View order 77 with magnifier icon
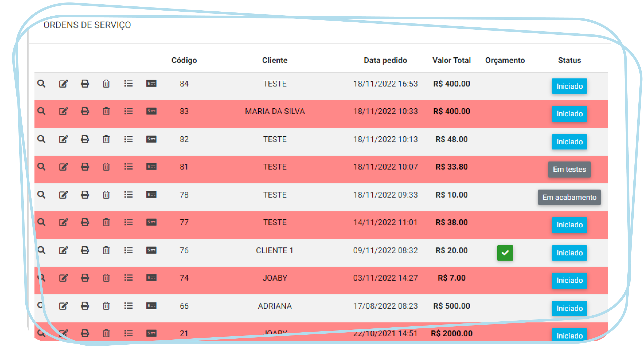The height and width of the screenshot is (361, 644). (42, 222)
